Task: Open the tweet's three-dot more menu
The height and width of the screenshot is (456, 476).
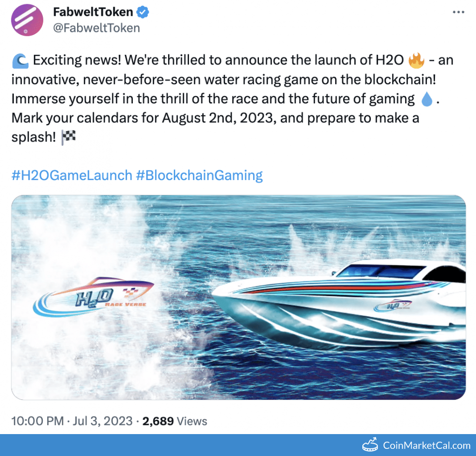Action: [x=457, y=12]
